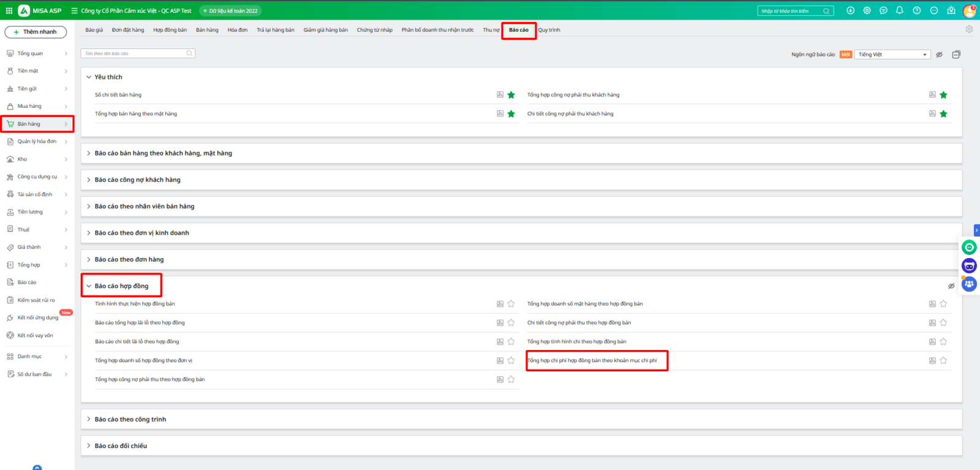The width and height of the screenshot is (980, 470).
Task: Expand Báo cáo theo công trình group
Action: pos(130,420)
